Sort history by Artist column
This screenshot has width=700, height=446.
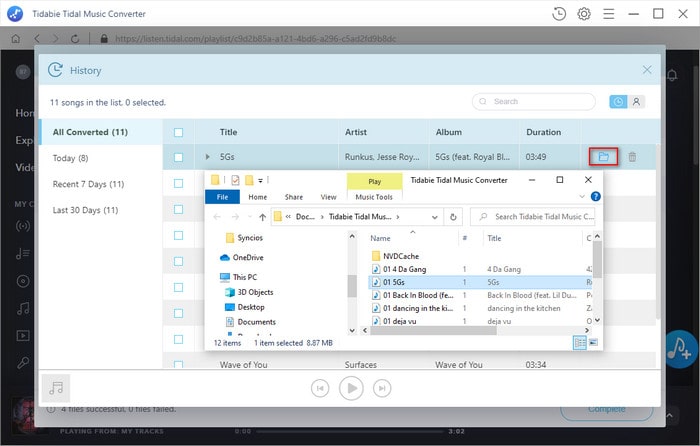[356, 132]
